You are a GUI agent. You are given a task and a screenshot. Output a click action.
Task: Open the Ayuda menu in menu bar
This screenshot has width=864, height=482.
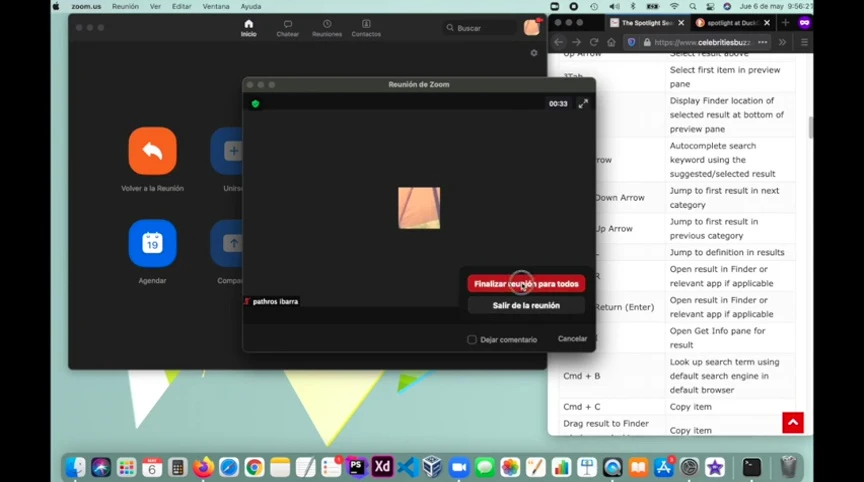251,7
